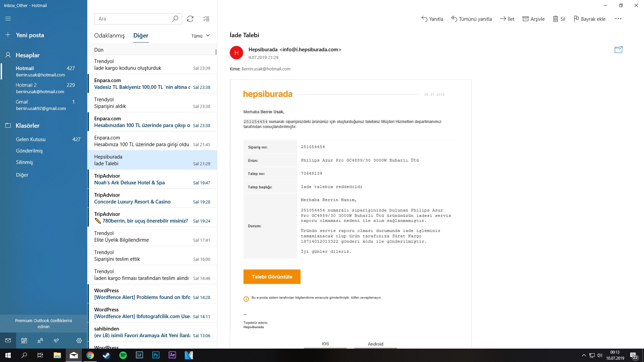Open People contacts icon in sidebar
644x362 pixels.
(x=40, y=341)
